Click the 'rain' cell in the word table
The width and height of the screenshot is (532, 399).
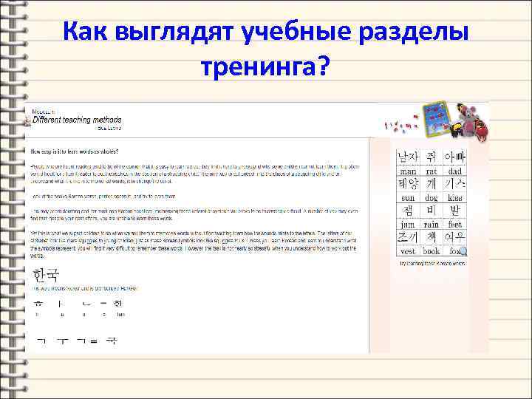pyautogui.click(x=432, y=225)
